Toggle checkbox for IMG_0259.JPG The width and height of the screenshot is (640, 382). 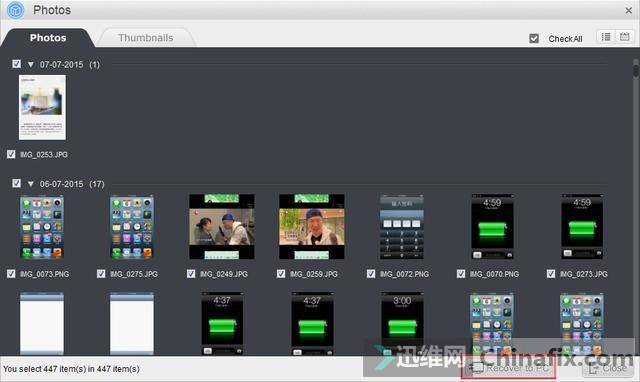click(281, 273)
